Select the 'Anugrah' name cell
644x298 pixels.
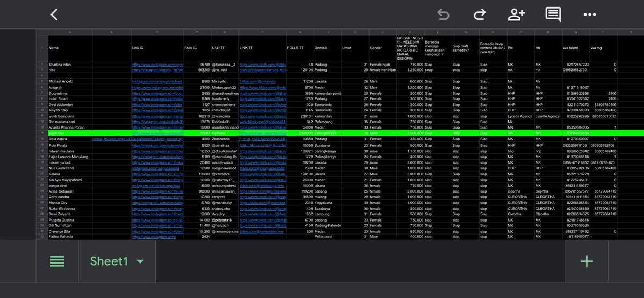(70, 87)
